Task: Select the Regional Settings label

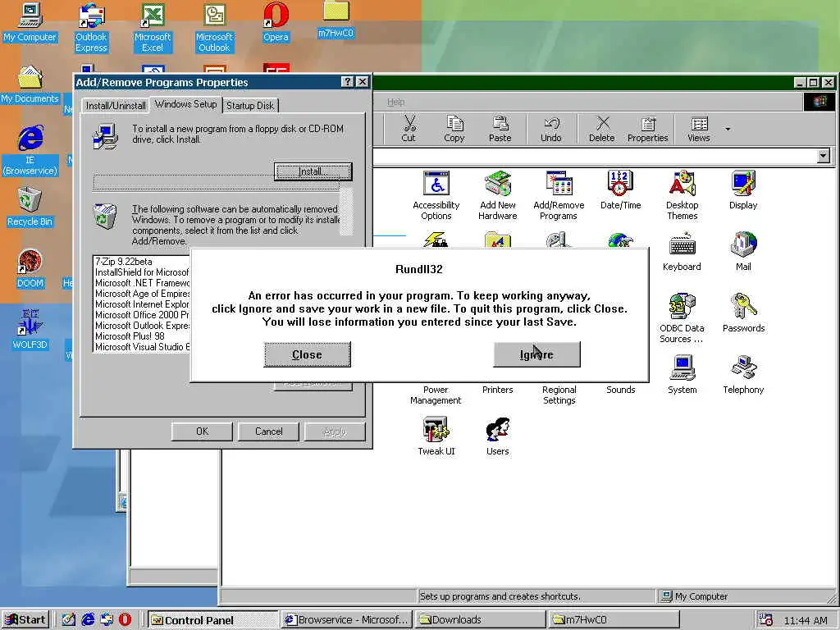Action: point(559,395)
